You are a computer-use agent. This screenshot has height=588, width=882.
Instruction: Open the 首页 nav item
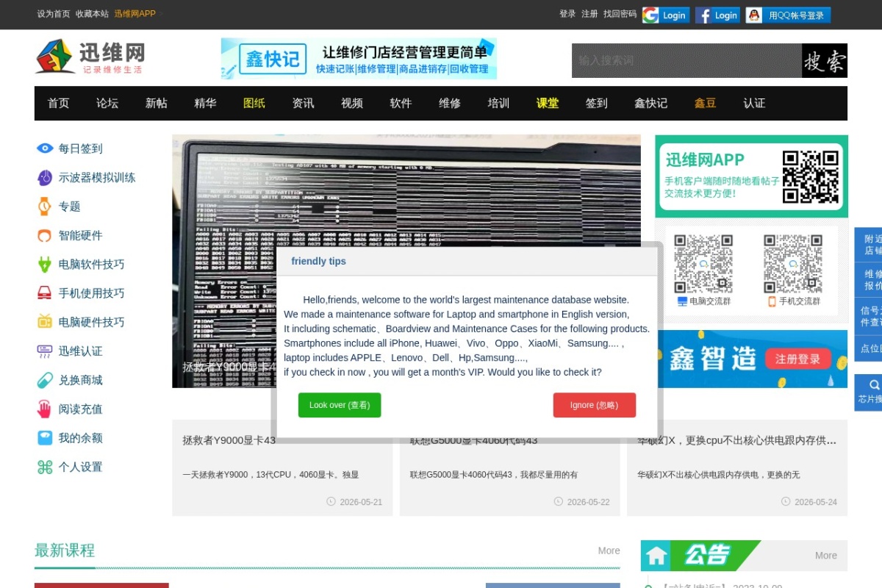tap(59, 104)
